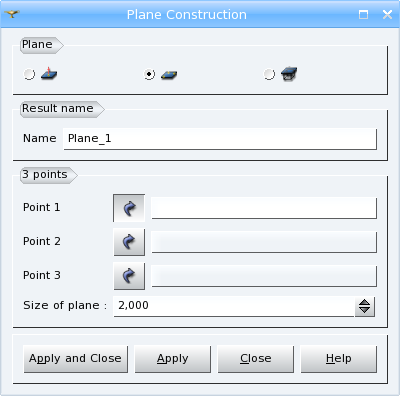Viewport: 400px width, 396px height.
Task: Open Help for plane construction
Action: (x=339, y=359)
